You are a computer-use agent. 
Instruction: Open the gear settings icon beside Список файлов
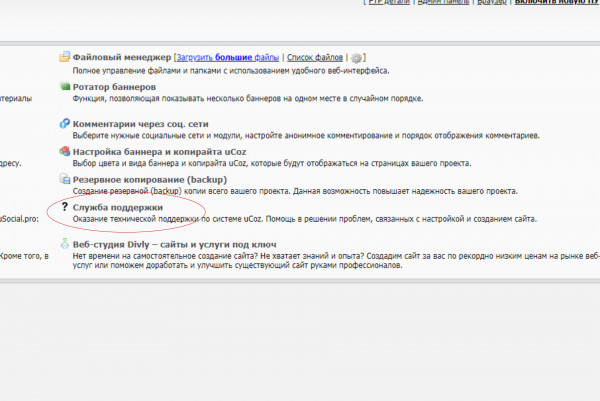[356, 58]
